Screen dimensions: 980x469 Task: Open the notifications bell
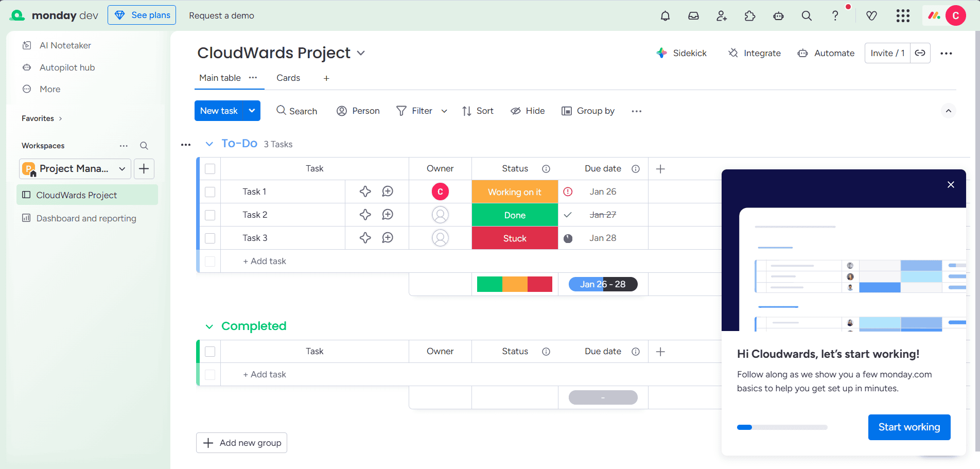tap(665, 16)
